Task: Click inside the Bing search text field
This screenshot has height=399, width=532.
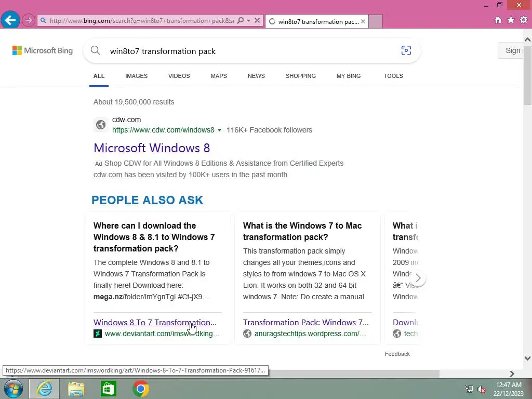Action: (x=251, y=51)
